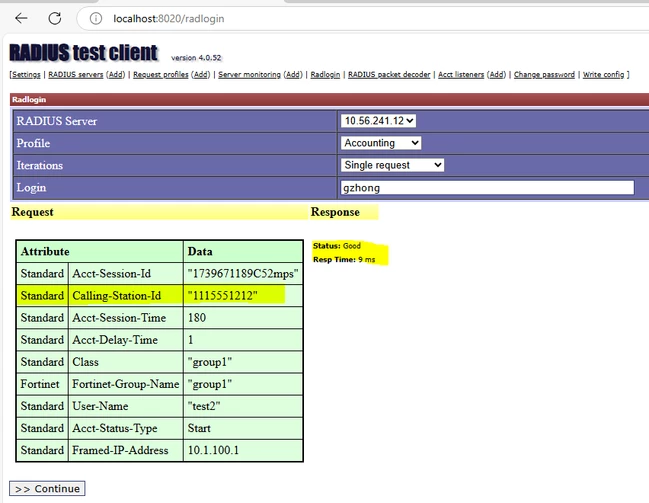Open the Radlogin link
The height and width of the screenshot is (503, 649).
(325, 75)
